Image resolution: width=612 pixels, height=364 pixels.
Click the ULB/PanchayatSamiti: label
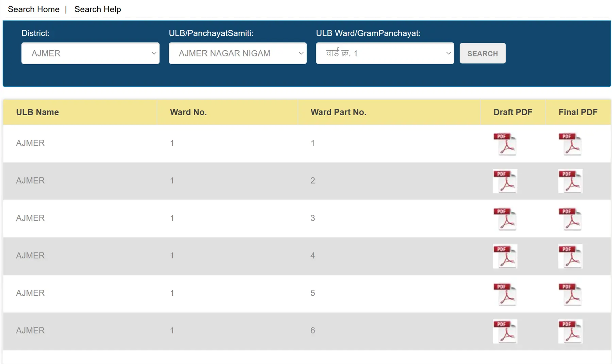pos(211,33)
